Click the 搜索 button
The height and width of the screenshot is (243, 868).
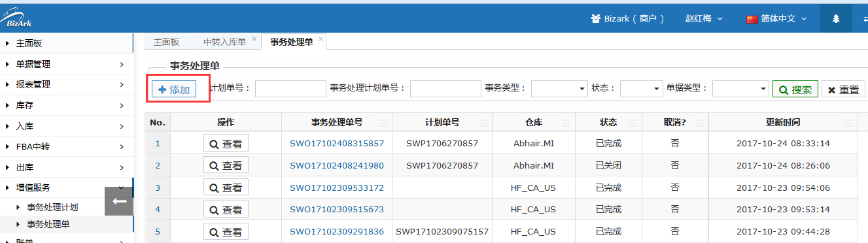click(795, 89)
